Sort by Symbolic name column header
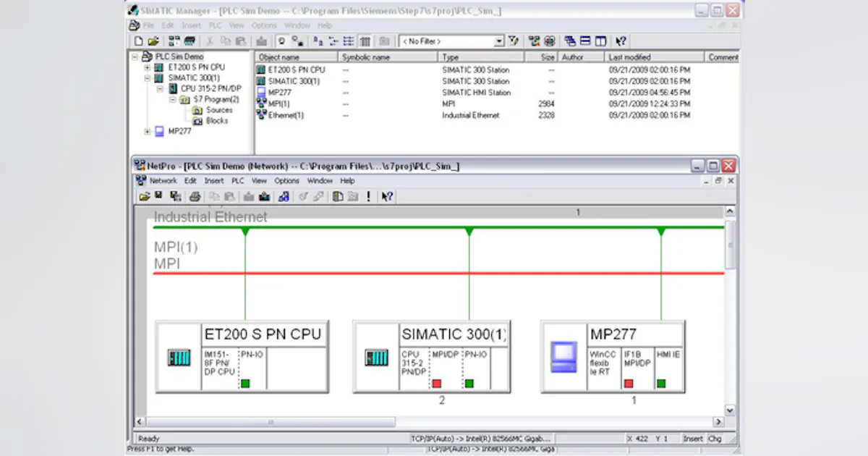The image size is (868, 456). 388,56
